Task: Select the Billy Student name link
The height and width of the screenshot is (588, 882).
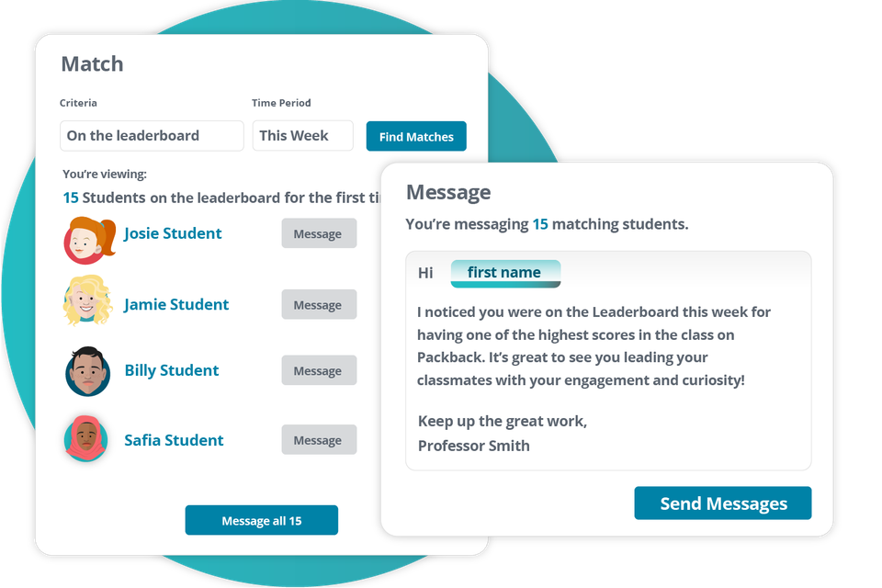Action: 172,370
